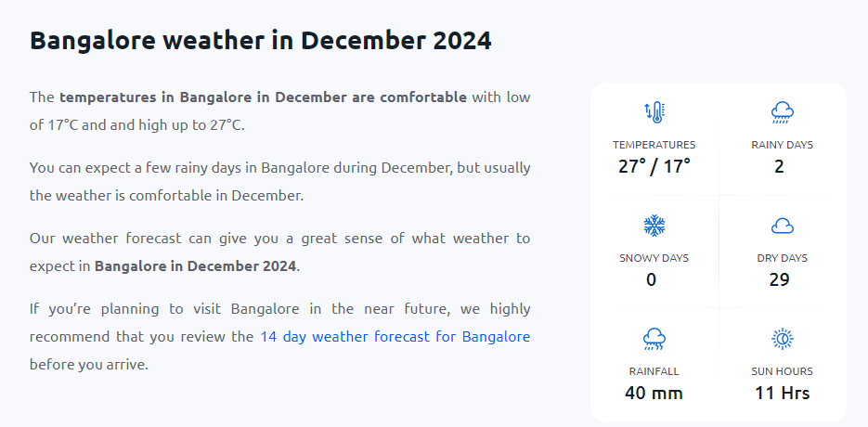Click the rainfall cloud icon
This screenshot has width=868, height=427.
pos(654,339)
